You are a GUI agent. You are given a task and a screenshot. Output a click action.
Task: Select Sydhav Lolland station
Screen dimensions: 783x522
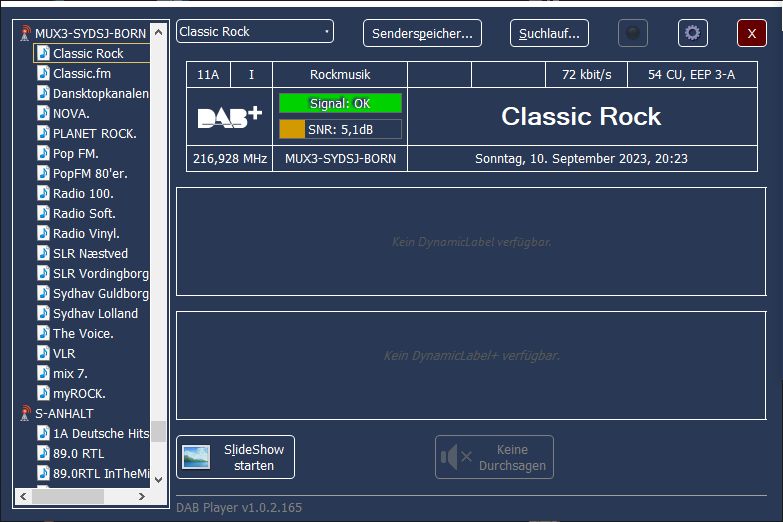tap(95, 313)
